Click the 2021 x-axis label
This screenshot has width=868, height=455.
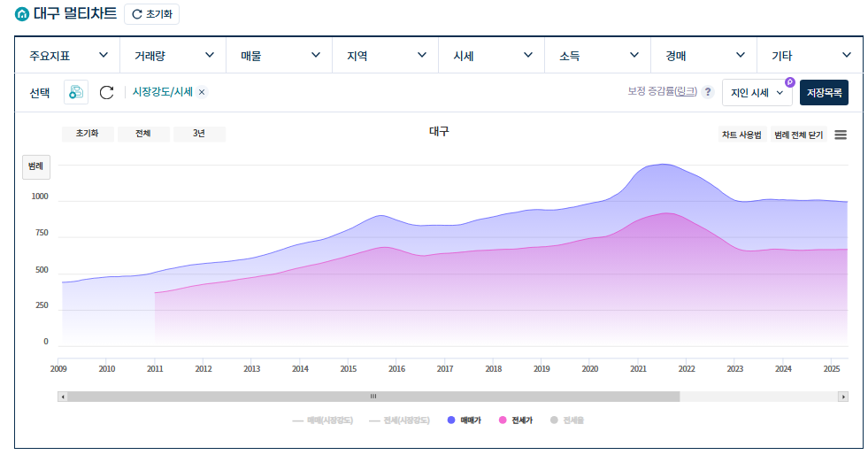(638, 368)
